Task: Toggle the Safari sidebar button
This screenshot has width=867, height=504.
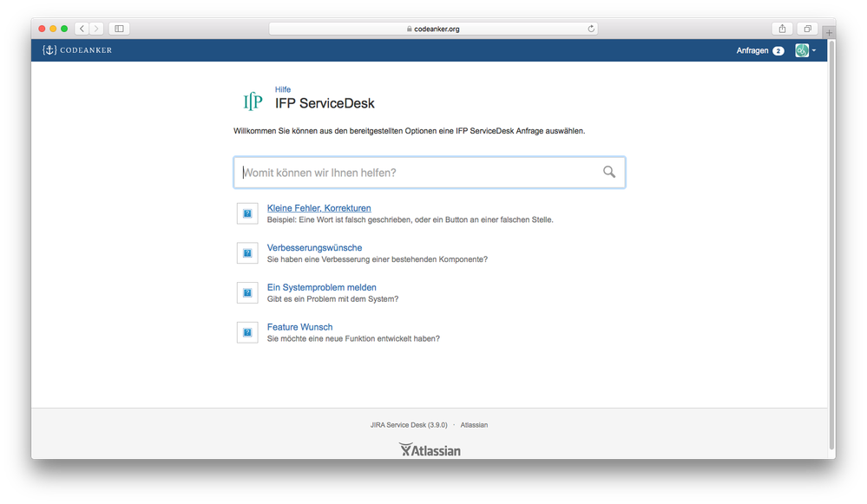Action: (119, 29)
